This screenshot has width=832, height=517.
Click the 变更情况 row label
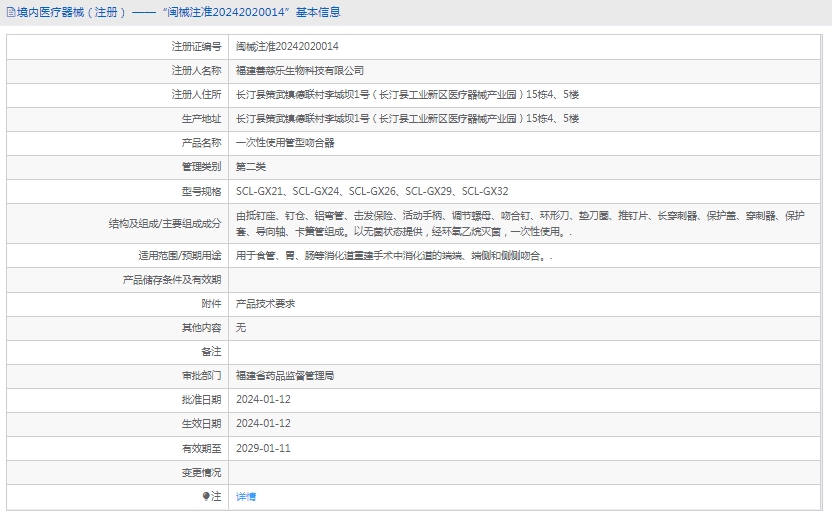(201, 472)
